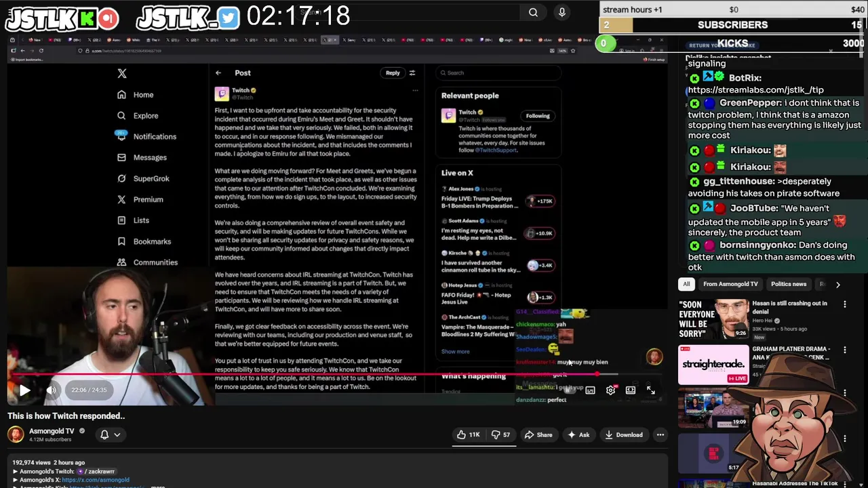Click JooBTube username in chat
This screenshot has height=488, width=868.
pos(753,209)
